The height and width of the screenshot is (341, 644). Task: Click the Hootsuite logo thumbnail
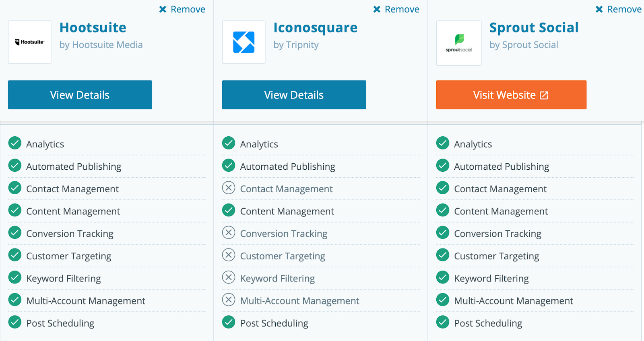pyautogui.click(x=30, y=42)
